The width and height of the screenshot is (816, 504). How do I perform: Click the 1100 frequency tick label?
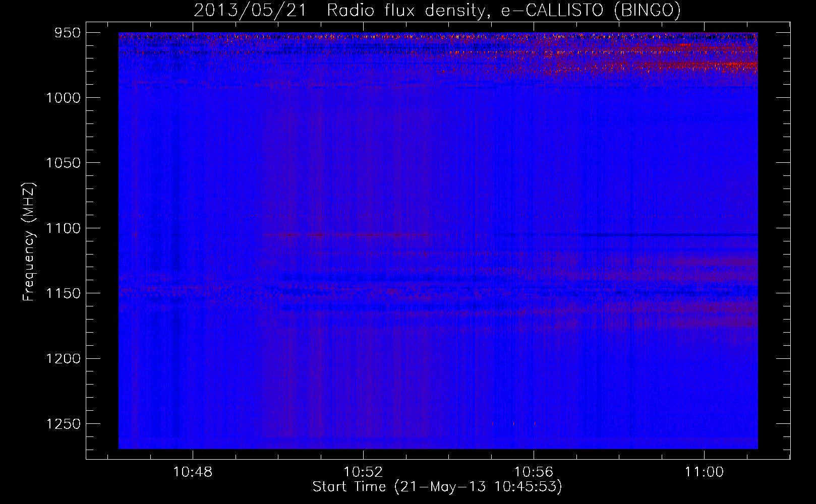[63, 228]
